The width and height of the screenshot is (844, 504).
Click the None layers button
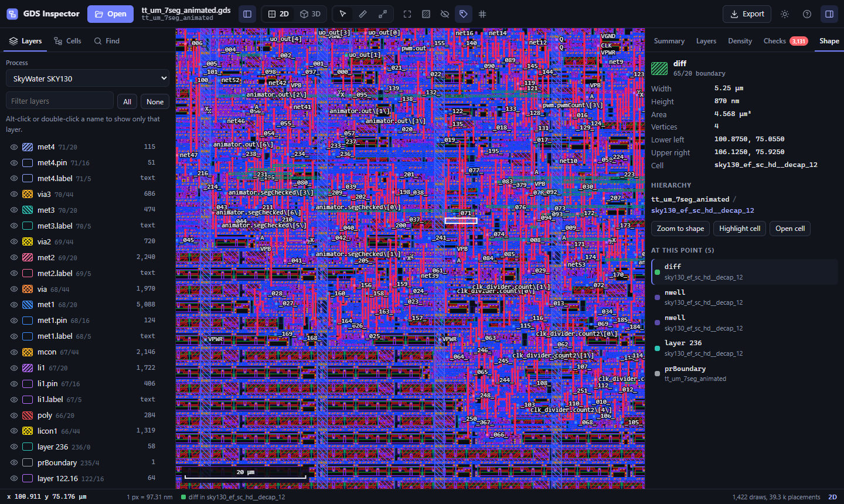point(155,101)
